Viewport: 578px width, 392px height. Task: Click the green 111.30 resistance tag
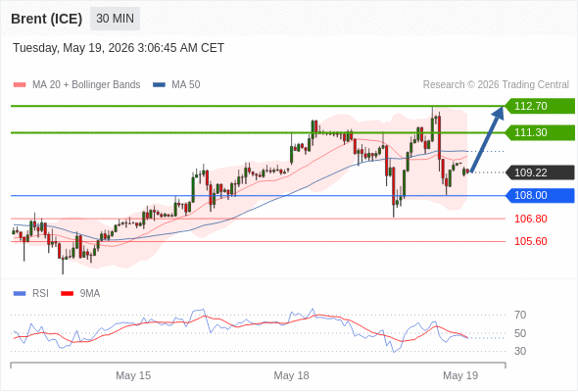pyautogui.click(x=540, y=132)
